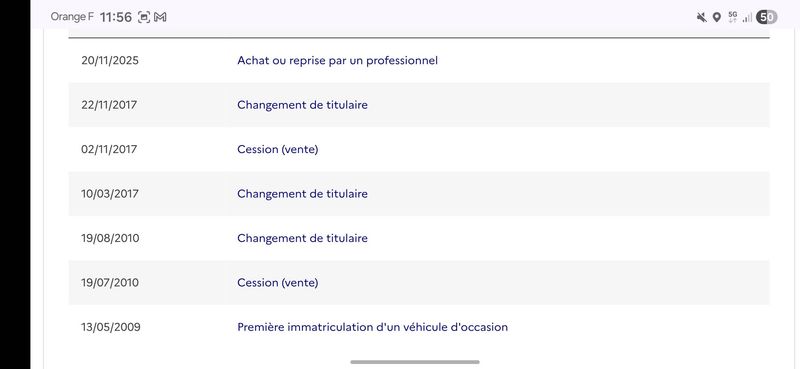Tap the 5G network indicator
800x369 pixels.
pyautogui.click(x=733, y=17)
